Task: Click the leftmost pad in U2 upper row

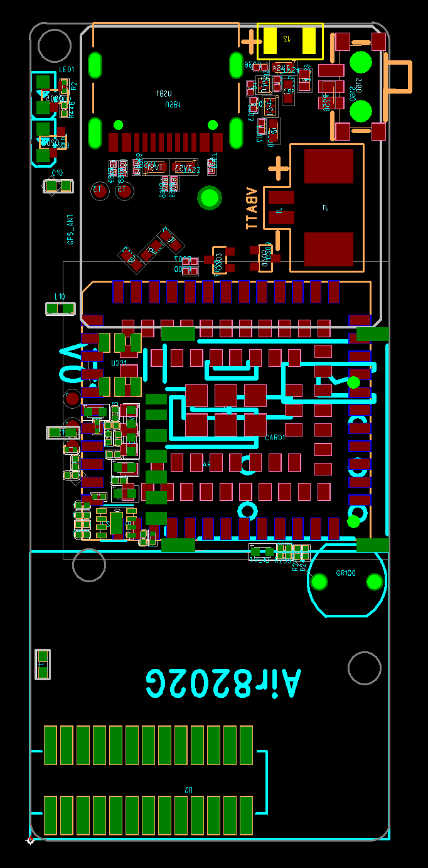Action: pyautogui.click(x=50, y=745)
